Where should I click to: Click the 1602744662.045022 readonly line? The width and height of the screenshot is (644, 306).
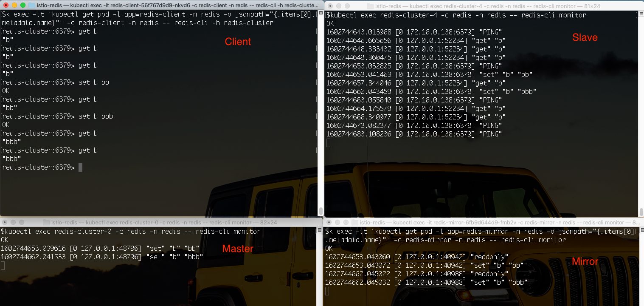click(x=416, y=274)
